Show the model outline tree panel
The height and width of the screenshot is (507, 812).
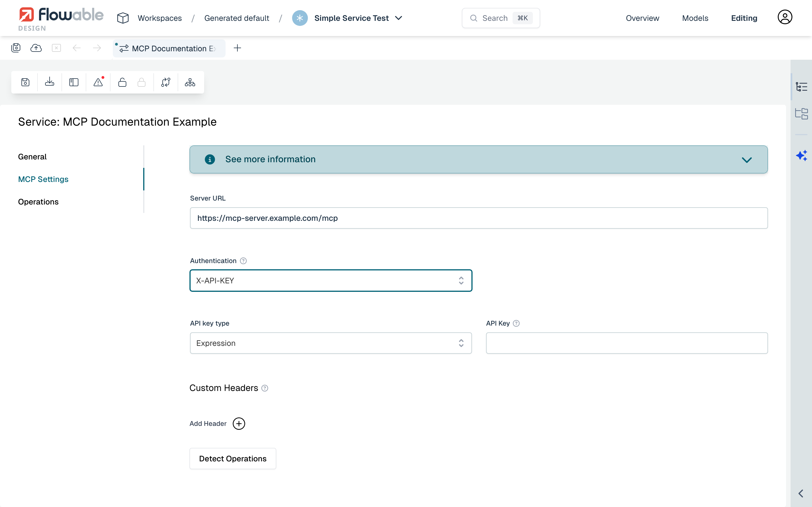click(802, 86)
